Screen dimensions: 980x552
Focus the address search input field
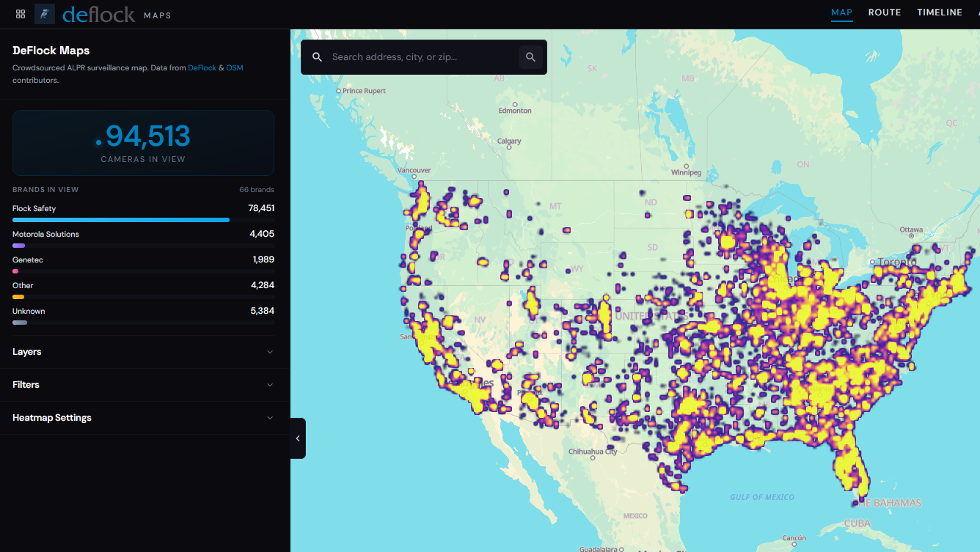click(422, 57)
